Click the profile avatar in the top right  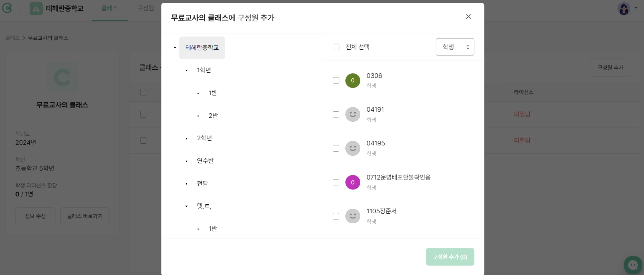coord(624,9)
